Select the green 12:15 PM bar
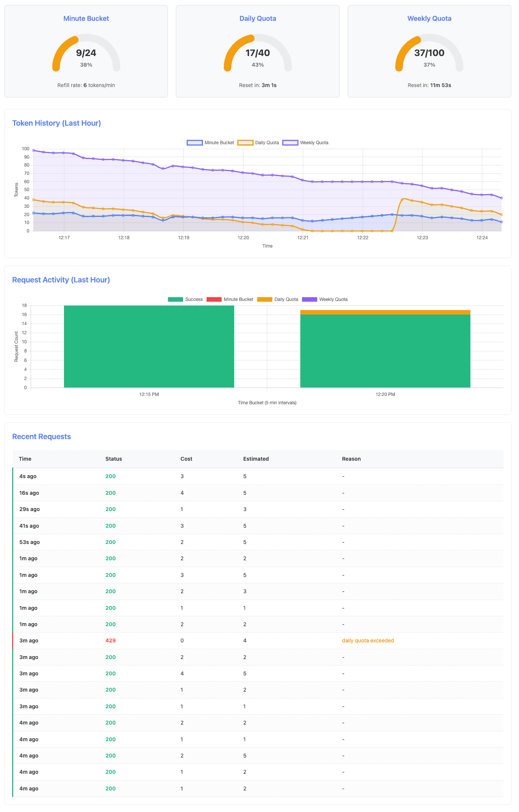This screenshot has width=519, height=812. coord(149,346)
